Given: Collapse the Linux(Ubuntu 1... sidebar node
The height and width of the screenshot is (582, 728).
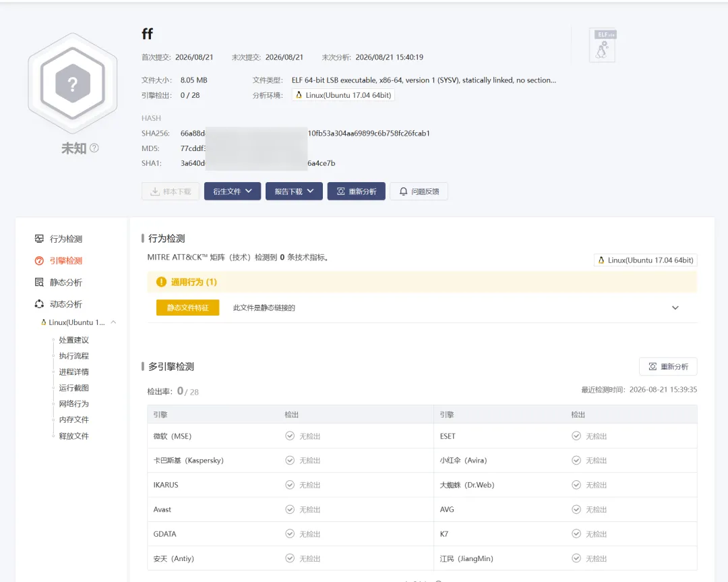Looking at the screenshot, I should (113, 322).
